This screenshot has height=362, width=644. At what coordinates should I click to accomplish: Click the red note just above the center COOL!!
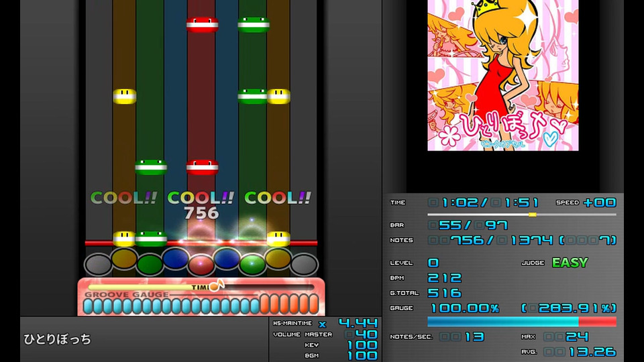(202, 167)
